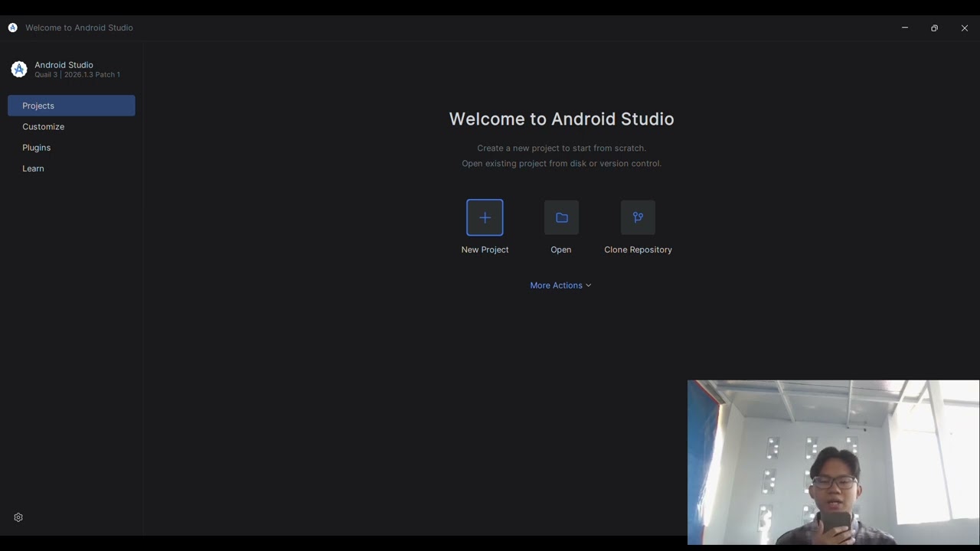Screen dimensions: 980x551
Task: Click the Android Studio logo in sidebar
Action: (19, 70)
